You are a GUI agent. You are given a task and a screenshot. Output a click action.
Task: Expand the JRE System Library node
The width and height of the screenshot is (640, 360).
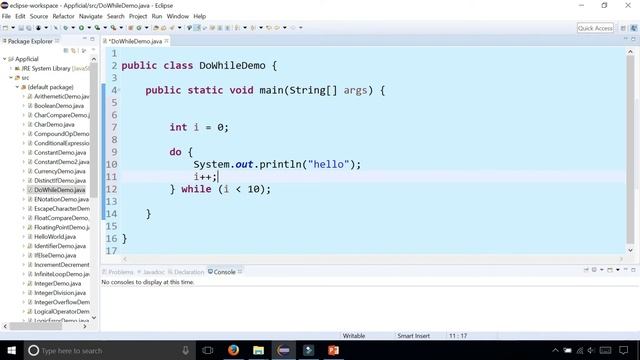11,69
